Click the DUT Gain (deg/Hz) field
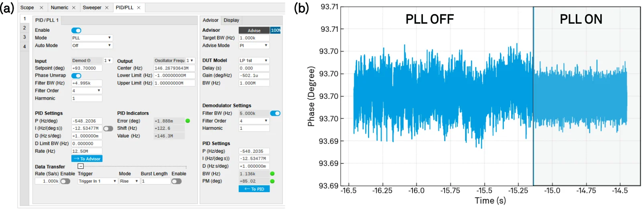The width and height of the screenshot is (644, 209). 254,76
